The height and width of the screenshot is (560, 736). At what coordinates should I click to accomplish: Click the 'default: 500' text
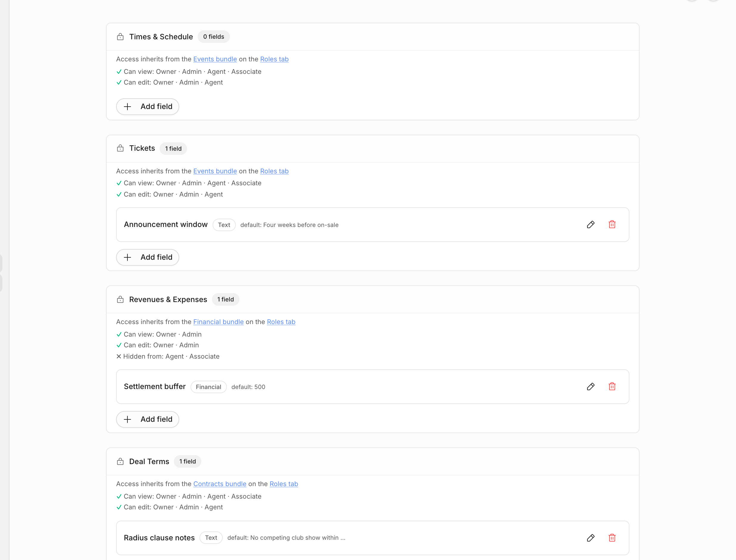coord(248,387)
